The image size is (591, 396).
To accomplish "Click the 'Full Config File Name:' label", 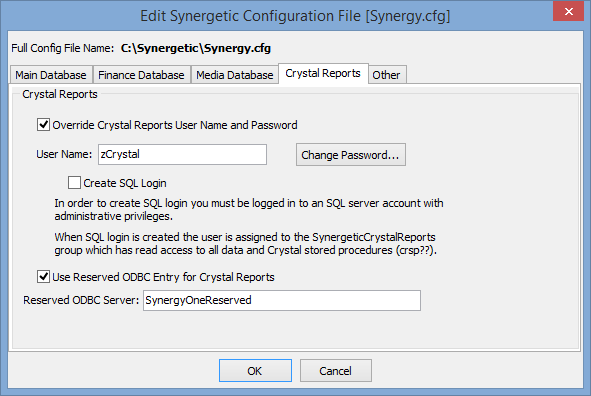I will [62, 48].
